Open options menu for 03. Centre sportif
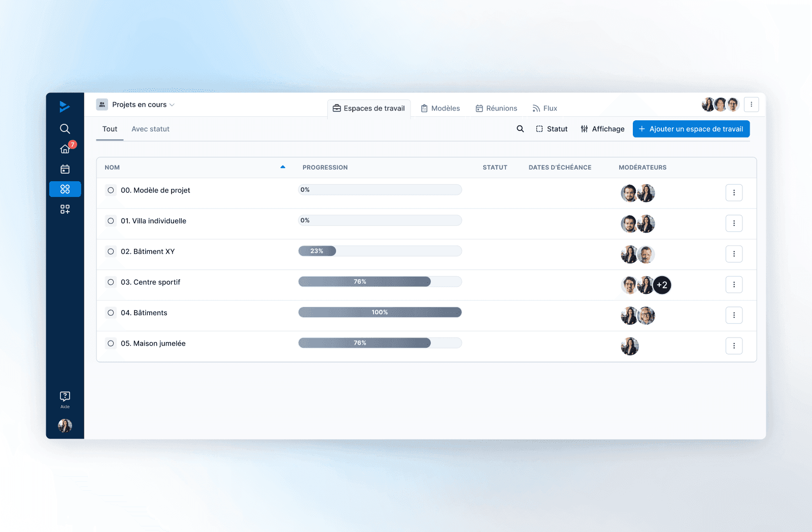The width and height of the screenshot is (812, 532). tap(734, 285)
